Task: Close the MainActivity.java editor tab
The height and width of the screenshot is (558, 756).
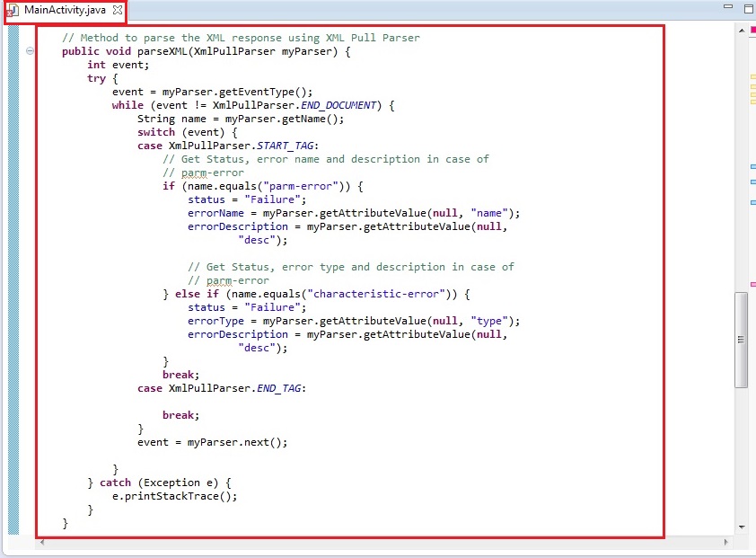Action: (118, 10)
